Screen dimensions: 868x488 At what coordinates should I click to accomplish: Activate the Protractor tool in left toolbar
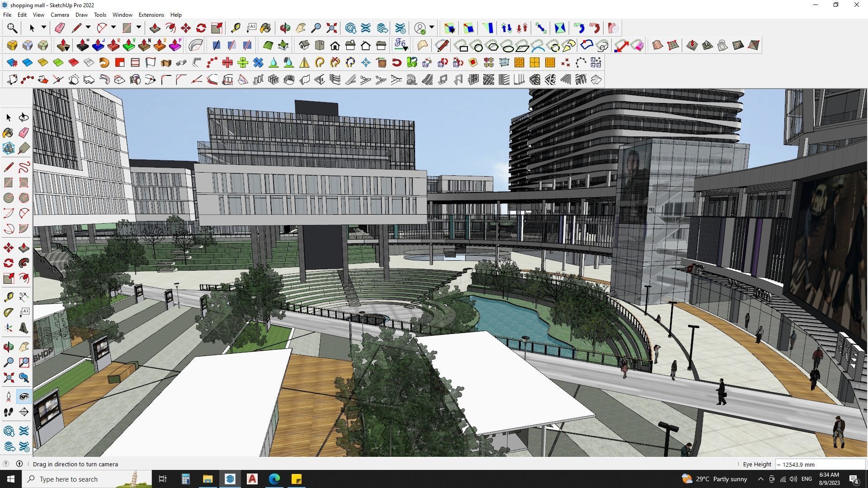(x=8, y=312)
